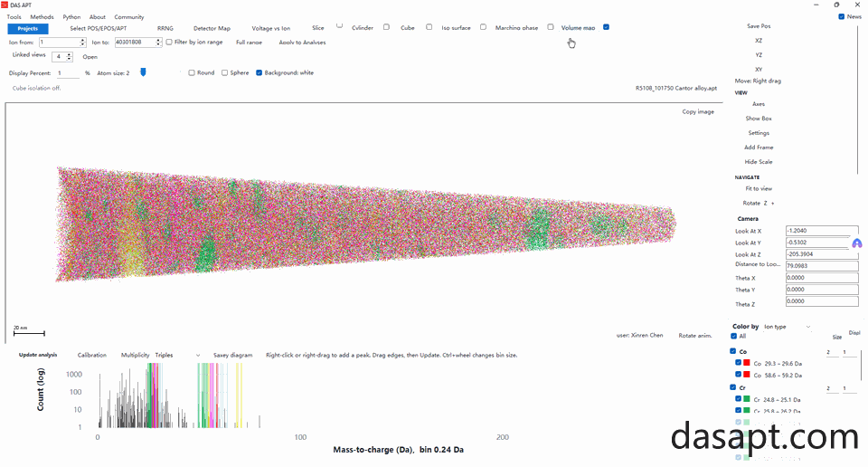Go to the RRNG tab
868x467 pixels.
(165, 28)
